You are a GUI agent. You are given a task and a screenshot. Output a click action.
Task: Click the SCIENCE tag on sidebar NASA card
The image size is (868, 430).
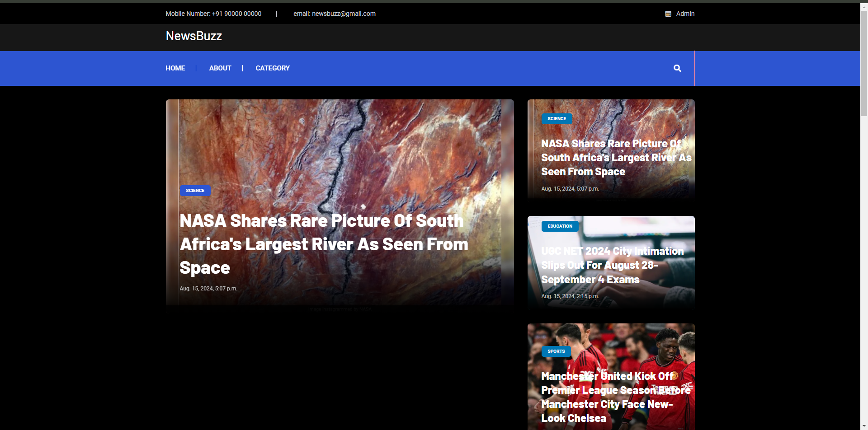tap(557, 119)
